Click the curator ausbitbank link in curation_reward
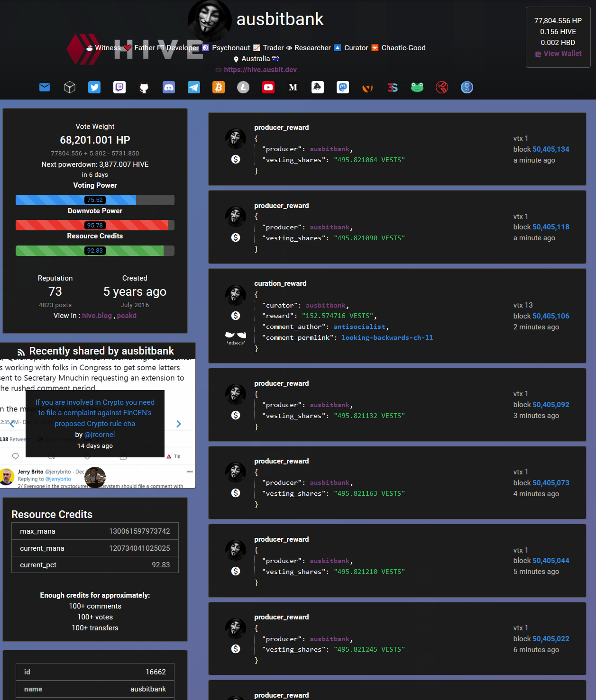596x700 pixels. (327, 306)
